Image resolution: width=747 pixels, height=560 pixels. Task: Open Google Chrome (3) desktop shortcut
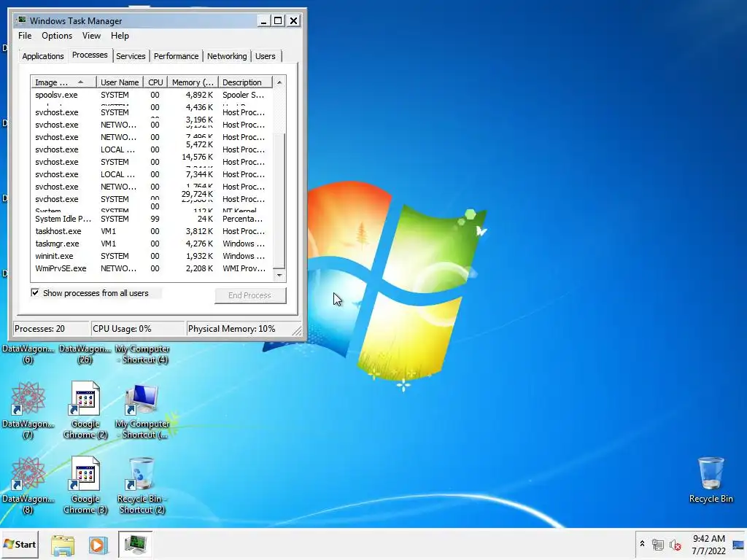coord(85,473)
